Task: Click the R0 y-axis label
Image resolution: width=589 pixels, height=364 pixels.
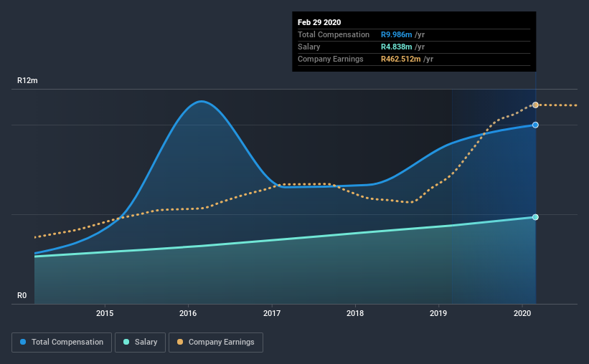Action: point(22,296)
